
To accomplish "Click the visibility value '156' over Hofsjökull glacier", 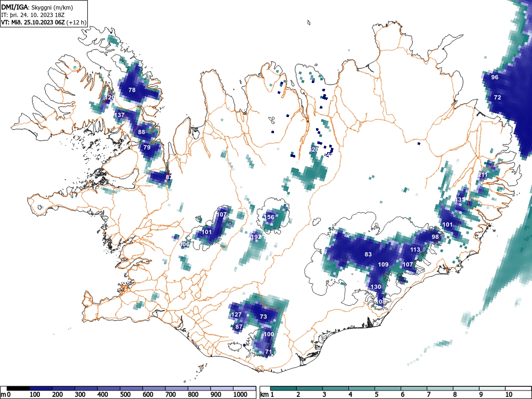I will [x=269, y=217].
